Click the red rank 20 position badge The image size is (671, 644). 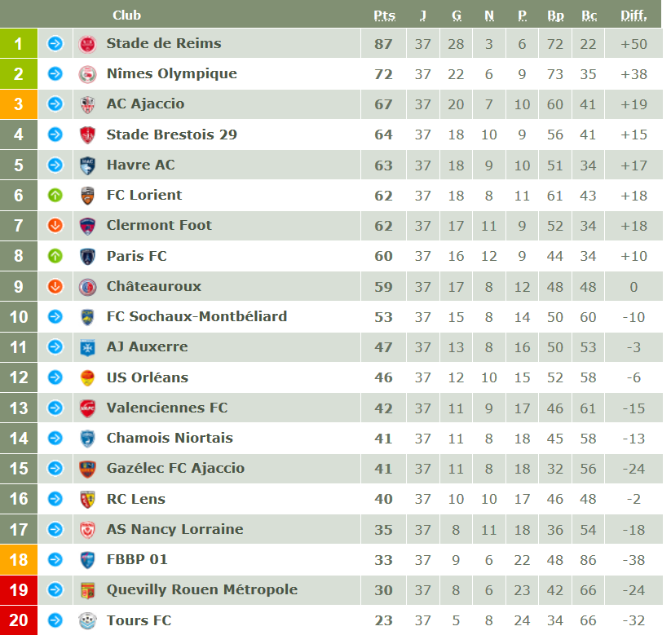(18, 620)
